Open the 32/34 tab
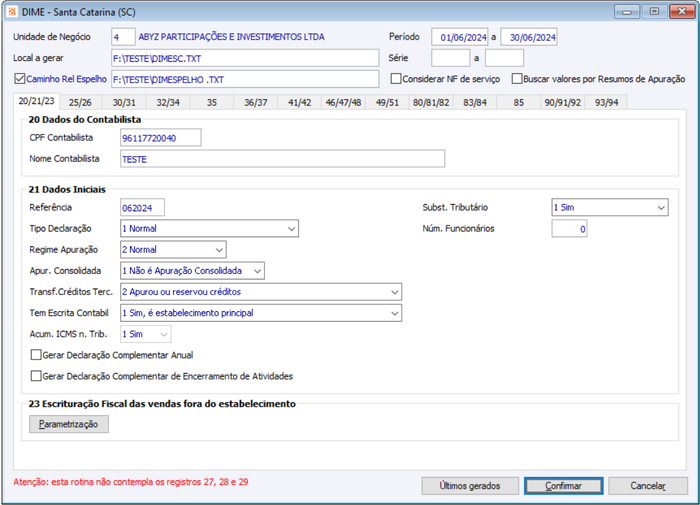Viewport: 700px width, 505px height. coord(168,102)
